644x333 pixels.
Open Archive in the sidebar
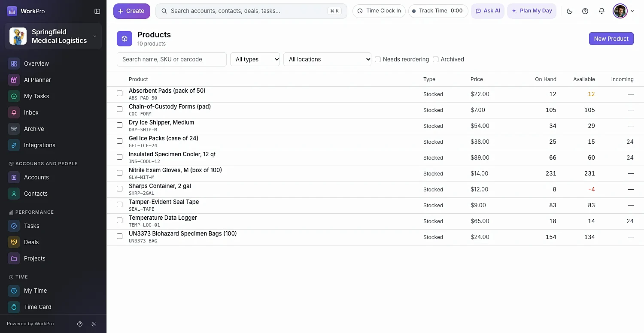pos(53,129)
